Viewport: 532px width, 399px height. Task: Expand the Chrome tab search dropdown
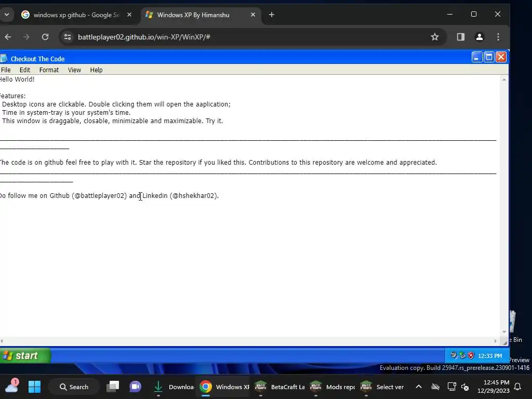click(6, 15)
